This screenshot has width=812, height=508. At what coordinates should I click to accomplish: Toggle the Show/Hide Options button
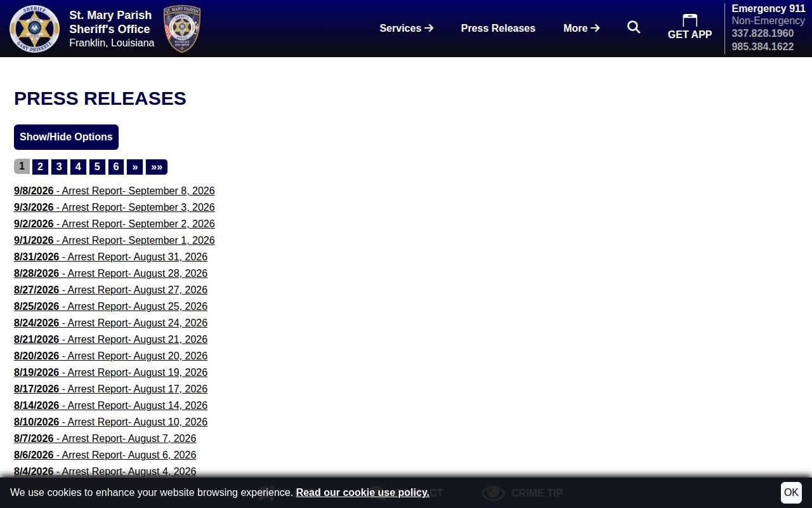(66, 137)
